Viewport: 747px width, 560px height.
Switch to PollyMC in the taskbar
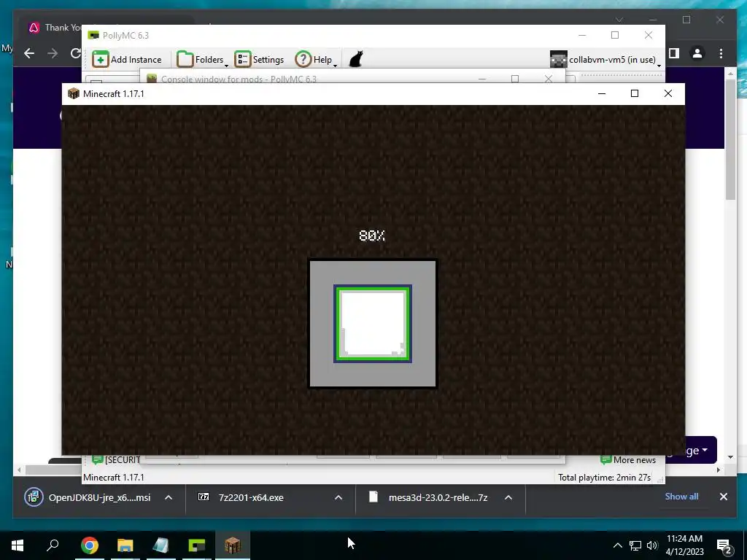[197, 545]
